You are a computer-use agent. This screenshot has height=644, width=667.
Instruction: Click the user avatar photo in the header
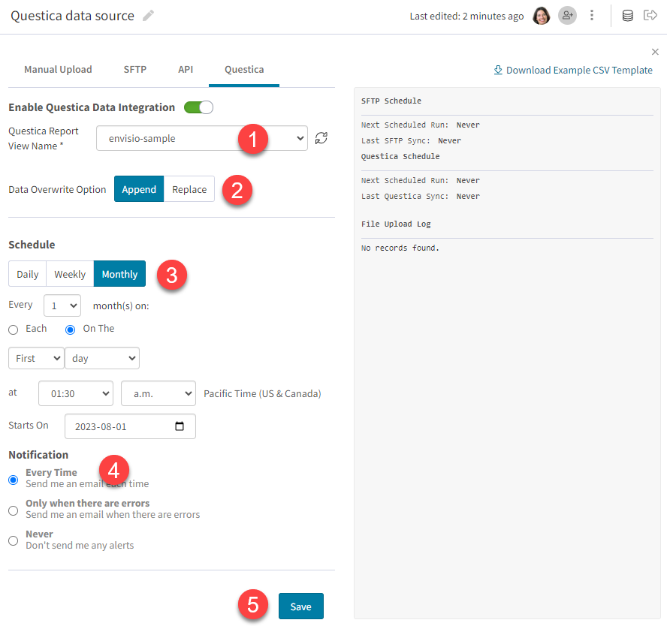[542, 15]
